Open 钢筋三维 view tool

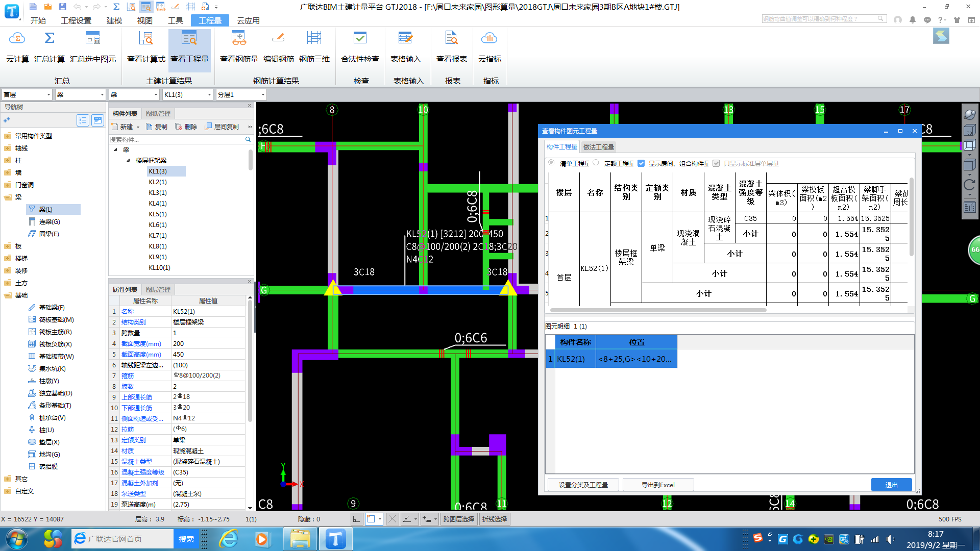tap(314, 47)
